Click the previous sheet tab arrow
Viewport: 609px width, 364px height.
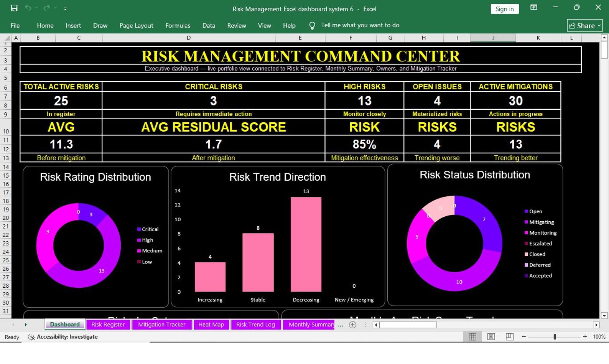[x=13, y=324]
